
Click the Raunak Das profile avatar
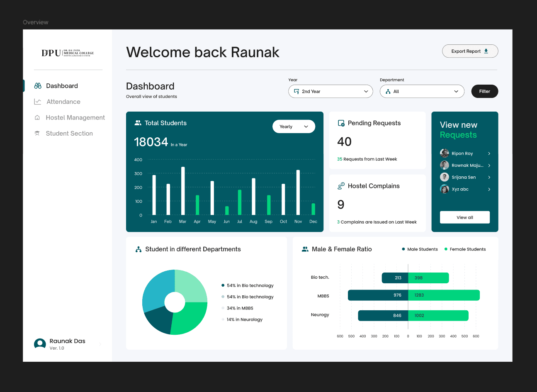click(40, 344)
